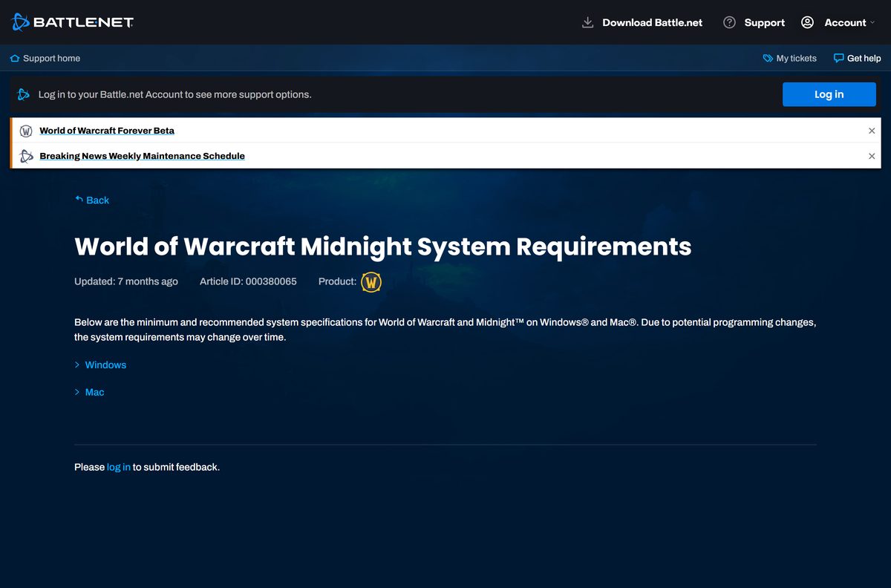Open My tickets
The height and width of the screenshot is (588, 891).
[796, 58]
